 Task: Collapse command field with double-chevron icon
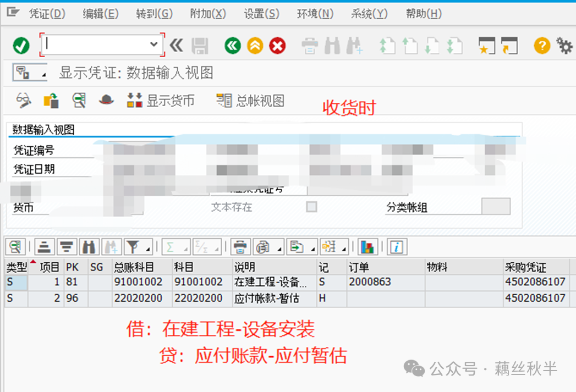tap(177, 46)
